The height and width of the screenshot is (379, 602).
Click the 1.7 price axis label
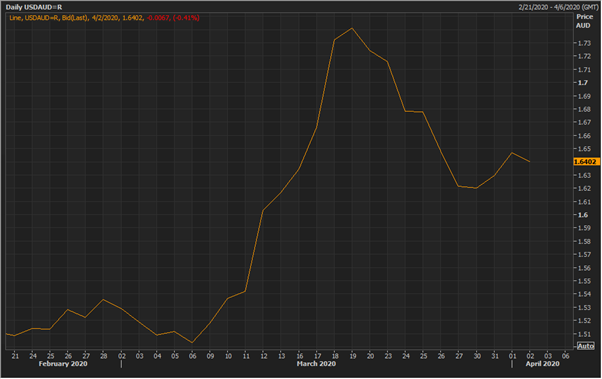[x=583, y=83]
